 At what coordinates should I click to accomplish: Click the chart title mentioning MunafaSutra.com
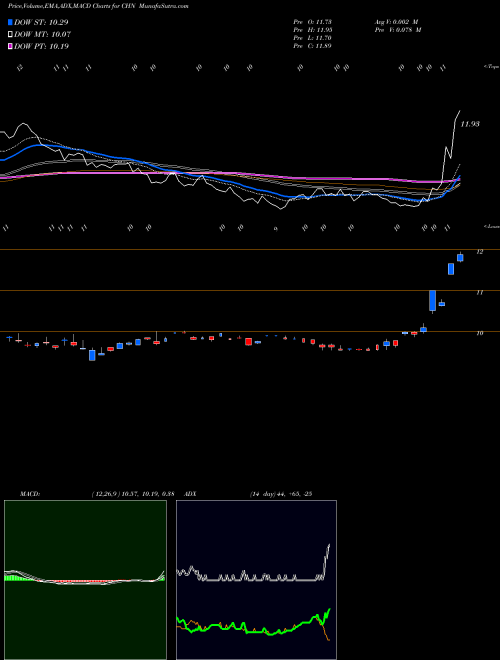[x=98, y=6]
